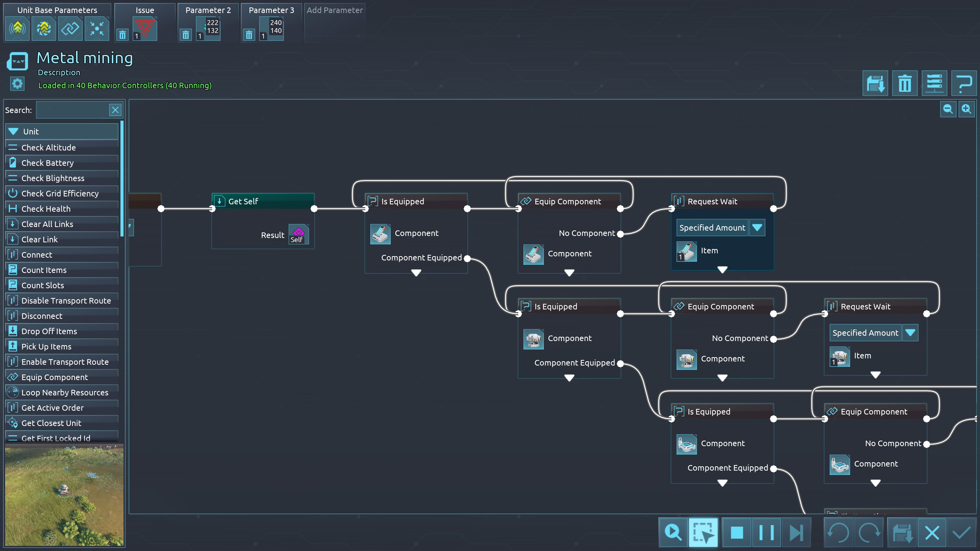Click inside the Search input field

click(72, 110)
